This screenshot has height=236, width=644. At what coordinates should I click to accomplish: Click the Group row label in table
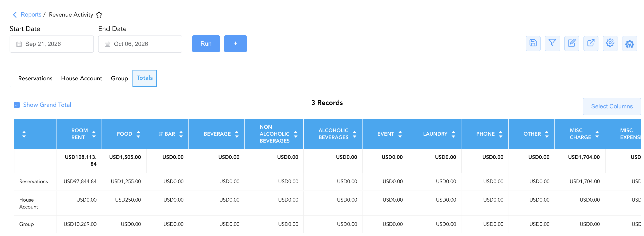click(x=26, y=224)
